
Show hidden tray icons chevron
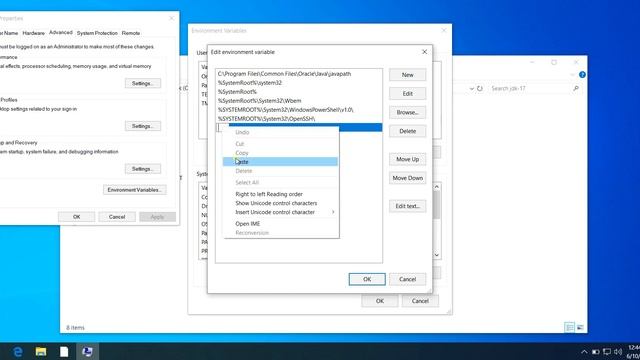[x=584, y=352]
